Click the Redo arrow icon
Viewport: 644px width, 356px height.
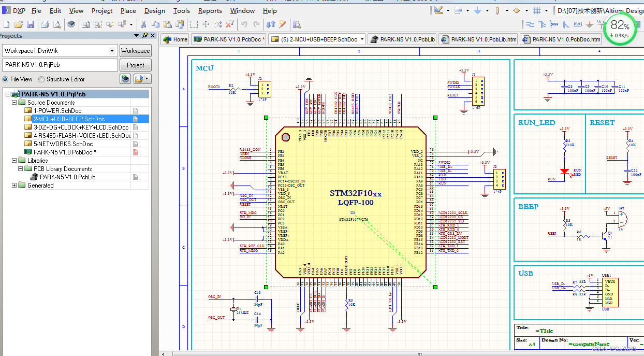257,24
